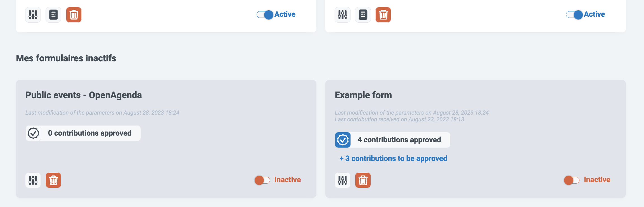This screenshot has width=644, height=207.
Task: Open settings sliders icon for Example form
Action: pyautogui.click(x=342, y=180)
